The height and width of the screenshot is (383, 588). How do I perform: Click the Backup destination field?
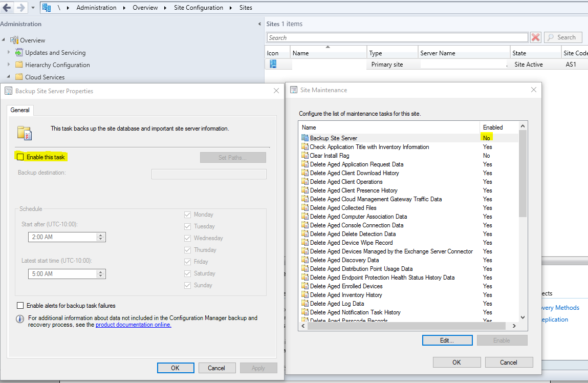pos(209,174)
